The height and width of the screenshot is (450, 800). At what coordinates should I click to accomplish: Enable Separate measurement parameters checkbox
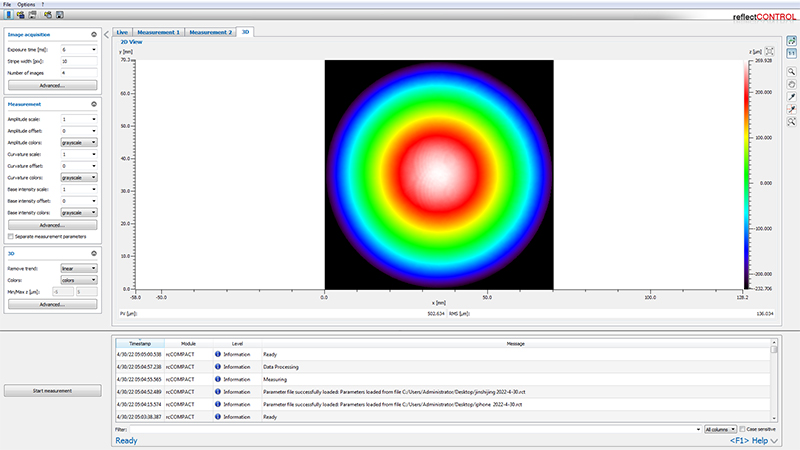point(10,235)
